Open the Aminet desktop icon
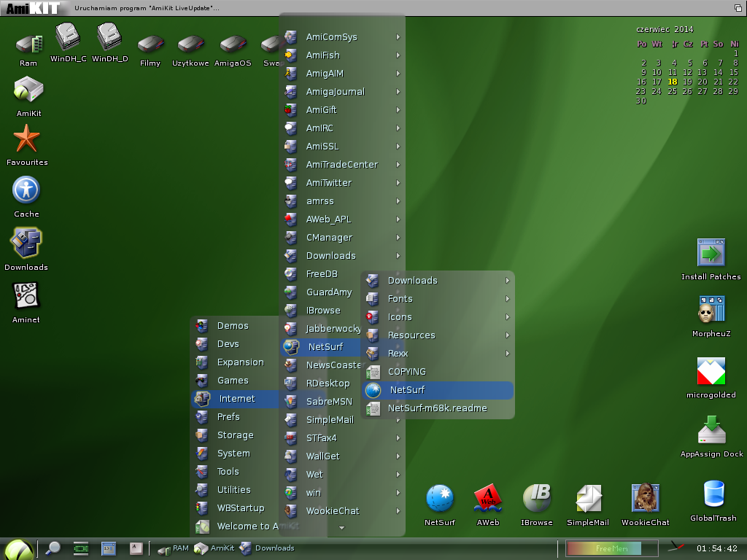Viewport: 747px width, 560px height. pyautogui.click(x=26, y=297)
